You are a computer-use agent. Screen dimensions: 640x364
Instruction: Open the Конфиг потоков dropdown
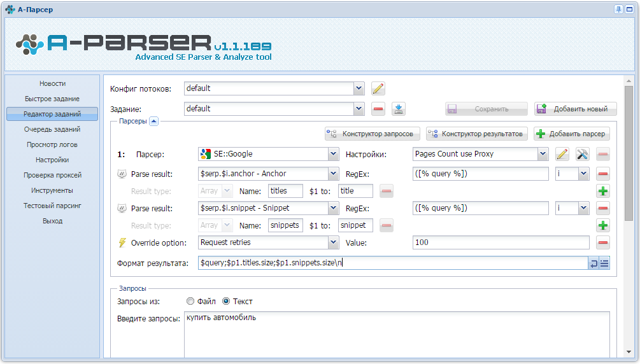coord(359,88)
